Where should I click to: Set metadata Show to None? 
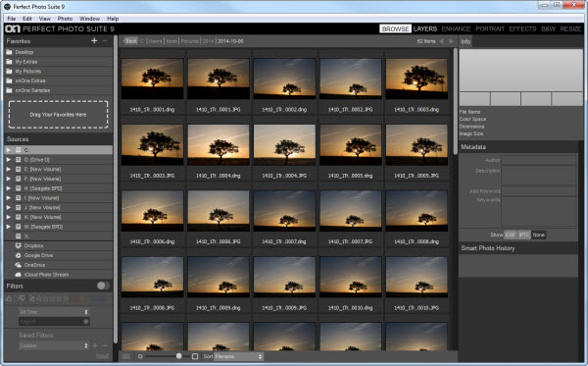click(538, 235)
